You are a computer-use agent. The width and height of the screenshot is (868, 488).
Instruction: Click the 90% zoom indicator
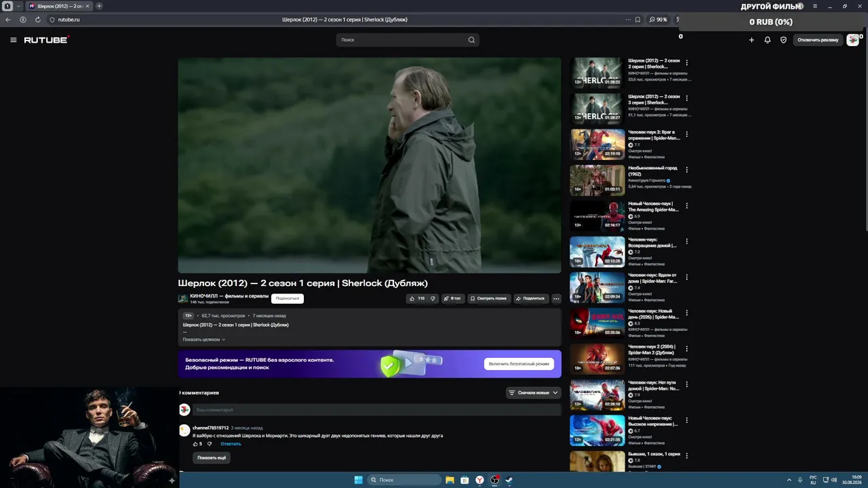pos(658,20)
